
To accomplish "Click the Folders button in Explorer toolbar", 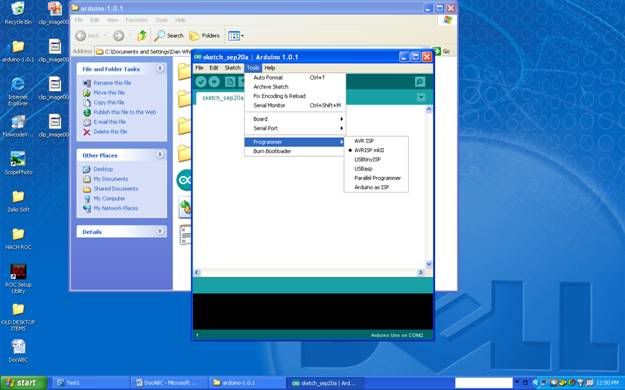I will (204, 35).
